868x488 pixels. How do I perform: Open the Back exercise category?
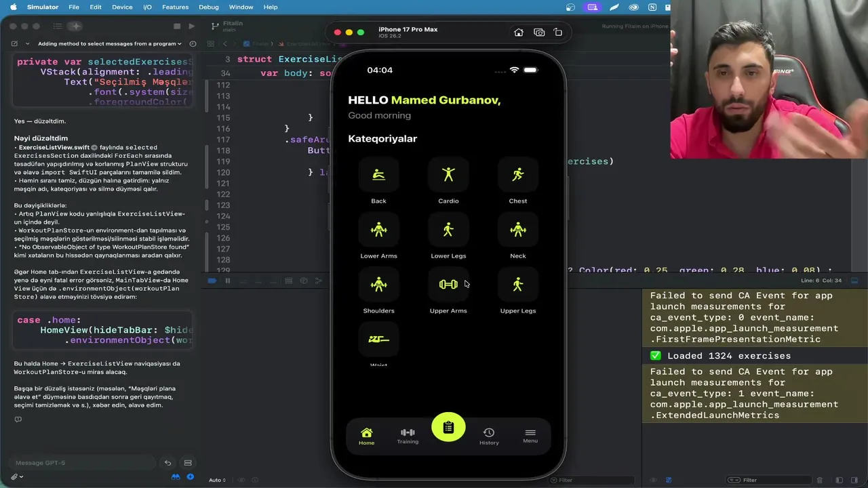pyautogui.click(x=378, y=175)
